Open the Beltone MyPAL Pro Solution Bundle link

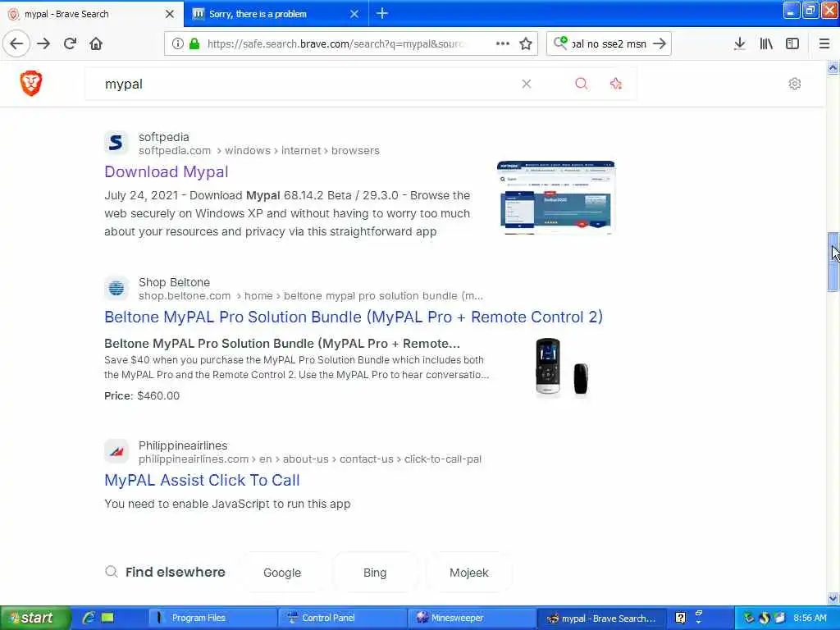354,317
